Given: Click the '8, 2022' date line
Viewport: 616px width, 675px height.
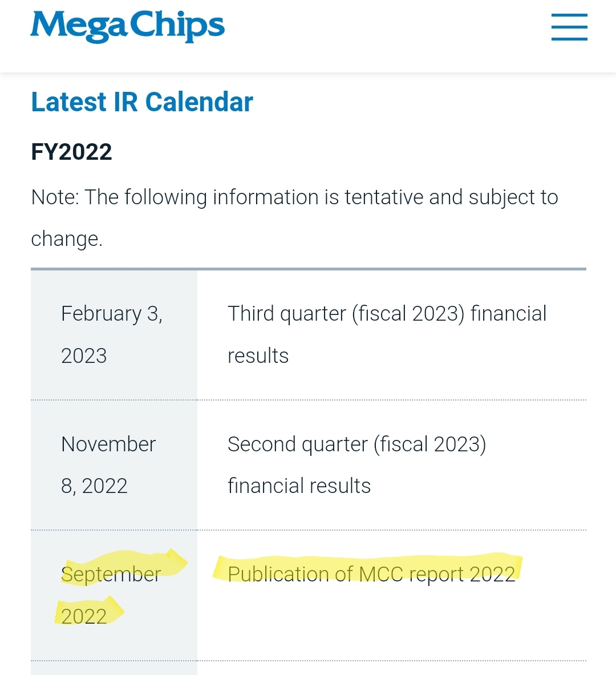Looking at the screenshot, I should coord(94,487).
